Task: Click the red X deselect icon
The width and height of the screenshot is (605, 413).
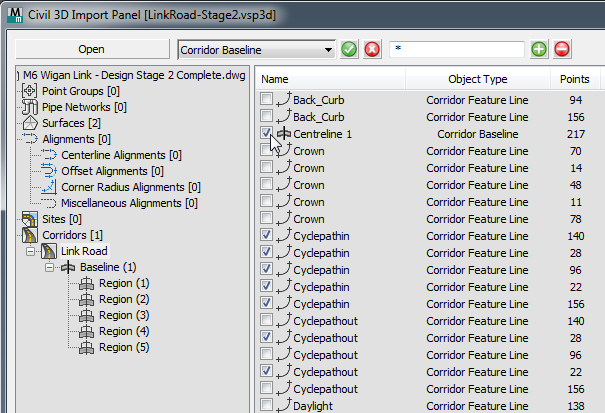Action: pos(372,49)
